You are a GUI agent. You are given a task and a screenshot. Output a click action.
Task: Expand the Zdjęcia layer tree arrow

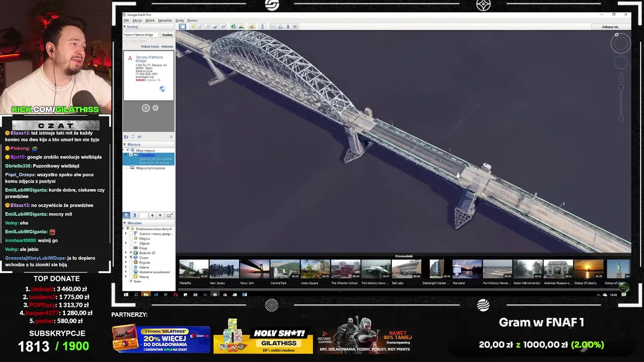click(126, 243)
